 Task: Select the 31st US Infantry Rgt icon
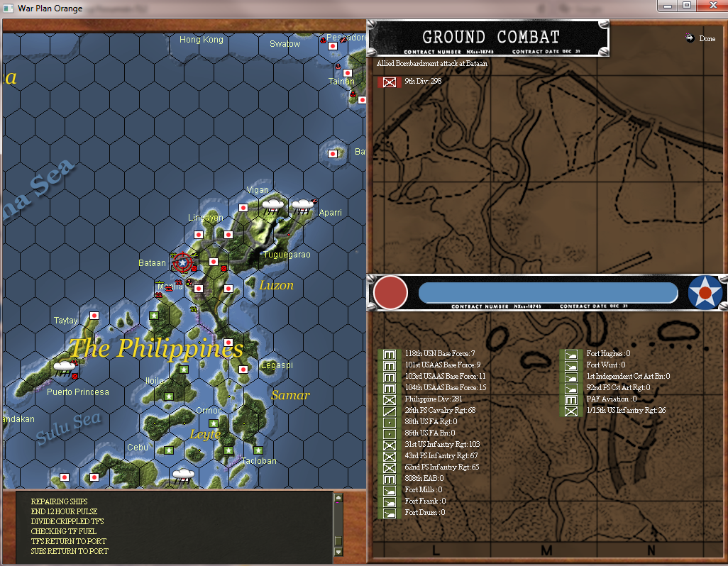coord(389,445)
